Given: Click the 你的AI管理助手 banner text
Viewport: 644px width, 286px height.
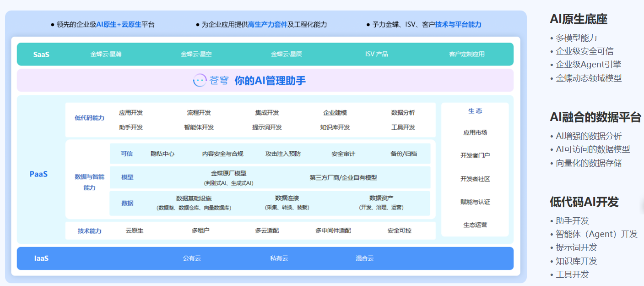Looking at the screenshot, I should pyautogui.click(x=270, y=81).
